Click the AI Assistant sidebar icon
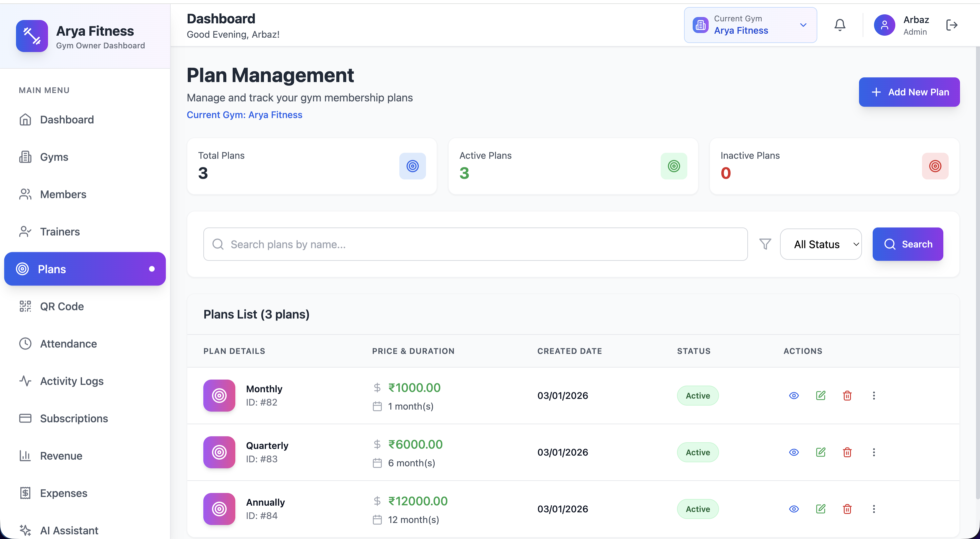 (25, 530)
